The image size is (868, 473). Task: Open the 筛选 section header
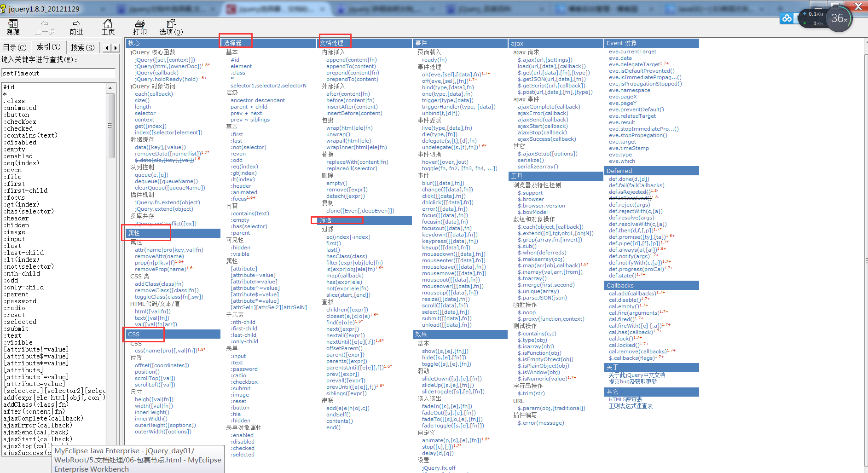pyautogui.click(x=365, y=220)
